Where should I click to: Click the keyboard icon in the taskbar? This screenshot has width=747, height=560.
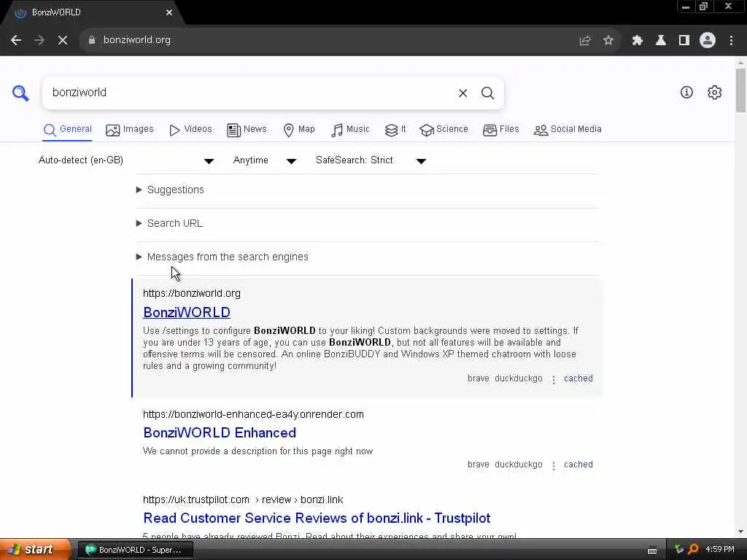(x=652, y=551)
